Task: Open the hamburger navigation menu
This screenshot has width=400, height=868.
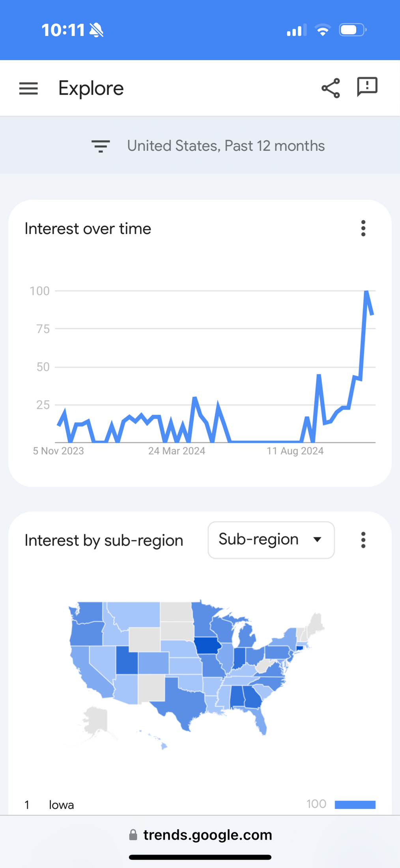Action: tap(28, 88)
